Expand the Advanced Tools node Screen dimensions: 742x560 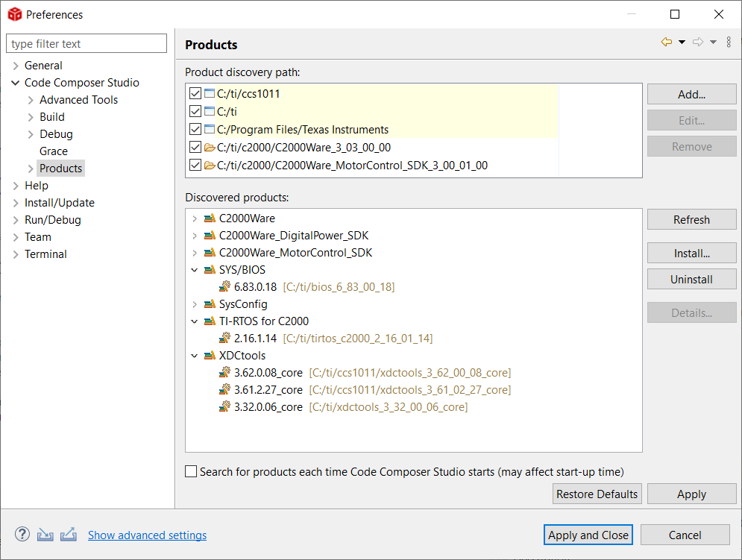click(x=31, y=100)
